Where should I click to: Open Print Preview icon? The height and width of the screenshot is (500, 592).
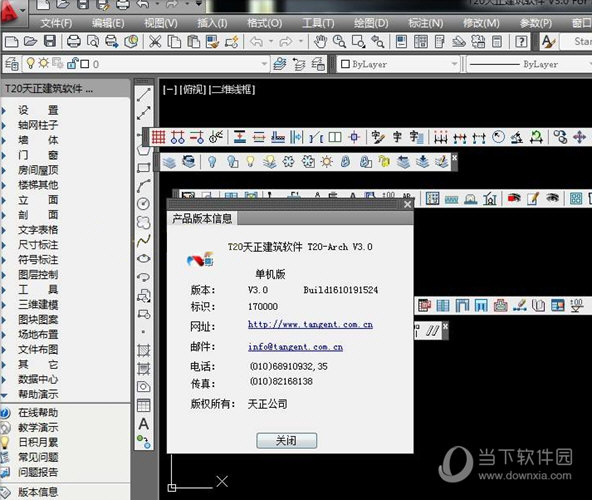[93, 42]
